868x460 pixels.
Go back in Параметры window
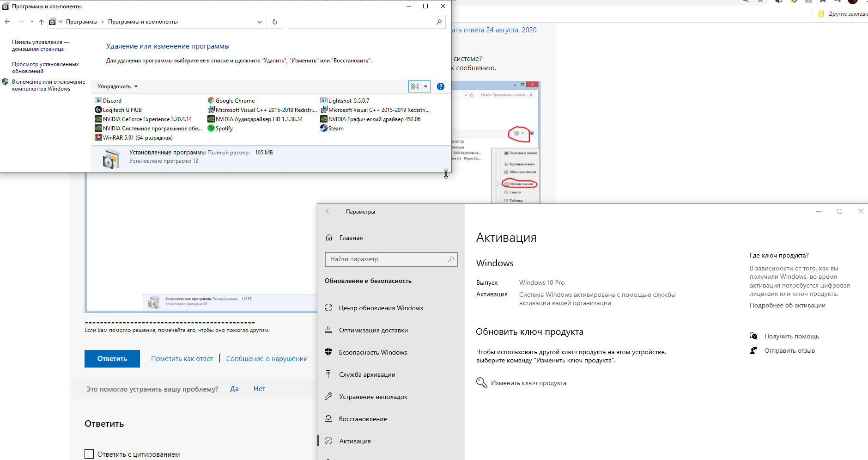pos(328,211)
